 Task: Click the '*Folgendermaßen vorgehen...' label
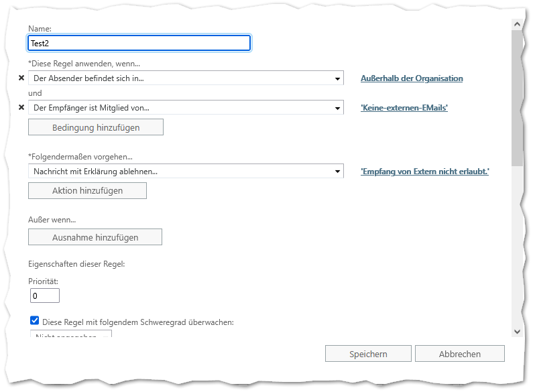(x=80, y=157)
